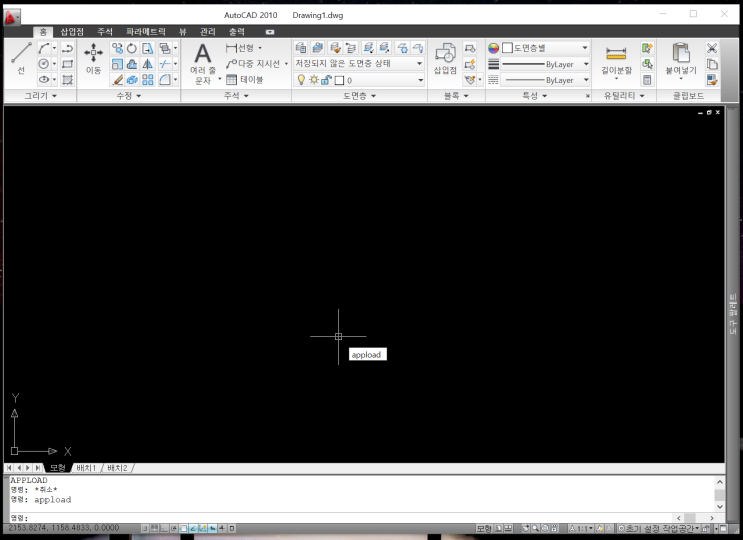Click the color wheel icon in Properties panel
The width and height of the screenshot is (743, 540).
click(x=493, y=48)
